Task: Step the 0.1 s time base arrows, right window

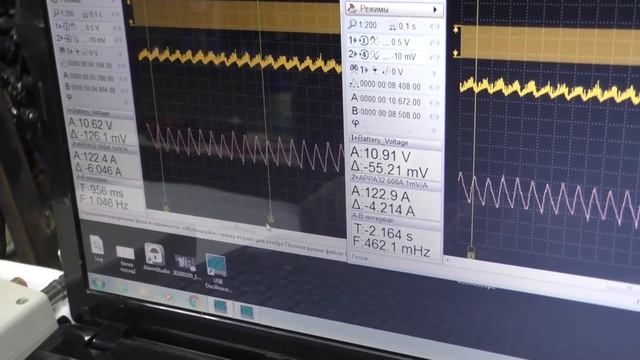Action: tap(435, 27)
